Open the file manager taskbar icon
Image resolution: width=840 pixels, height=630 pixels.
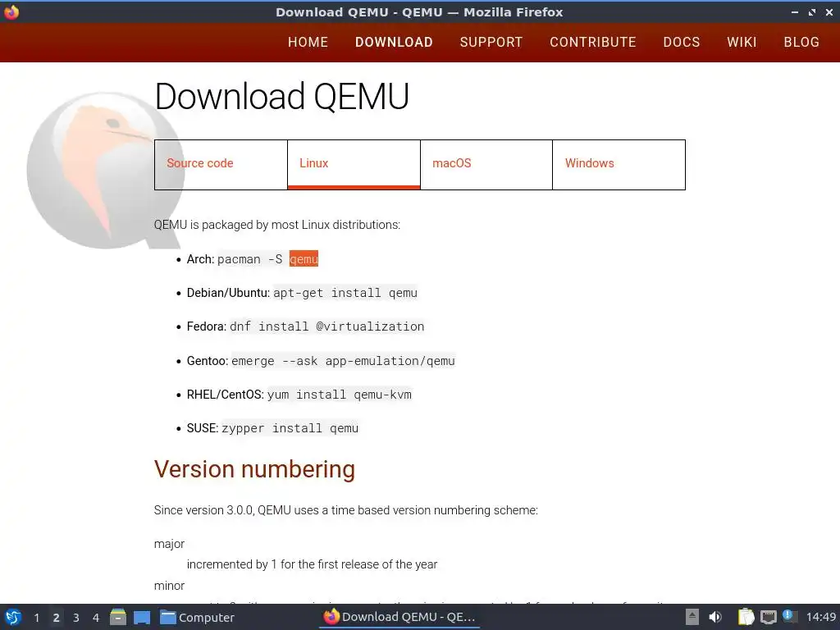(118, 617)
